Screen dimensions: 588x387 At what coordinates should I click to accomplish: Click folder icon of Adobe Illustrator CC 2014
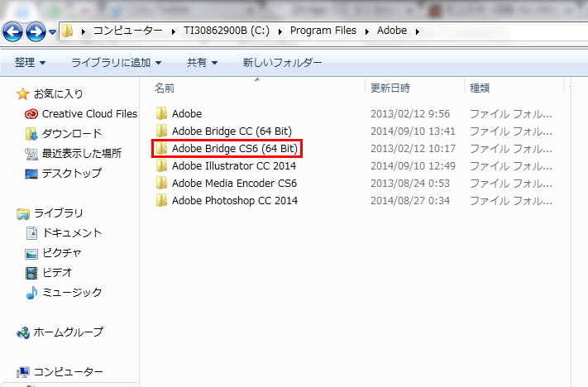tap(161, 165)
